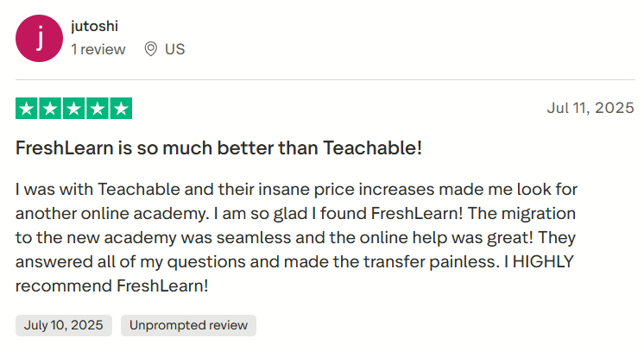
Task: Click the 'July 10, 2025' experience date badge
Action: pos(64,325)
